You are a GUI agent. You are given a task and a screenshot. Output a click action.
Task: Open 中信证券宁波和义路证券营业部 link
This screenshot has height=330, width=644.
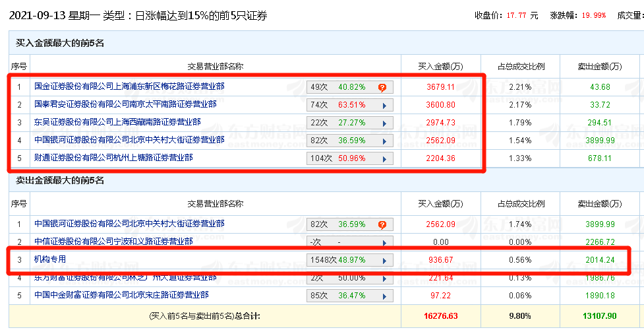(113, 242)
